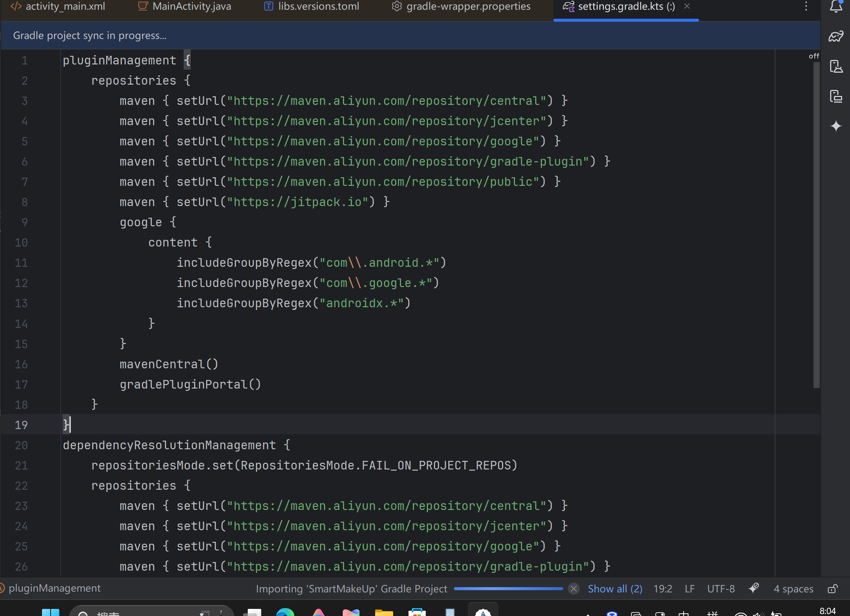Open the editor tabs more-options menu
Image resolution: width=850 pixels, height=616 pixels.
[x=806, y=6]
